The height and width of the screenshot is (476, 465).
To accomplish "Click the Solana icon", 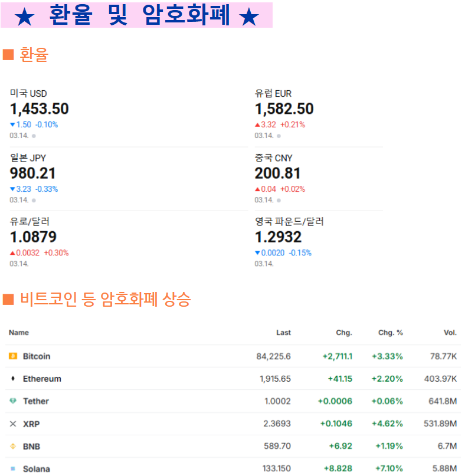I will [13, 468].
